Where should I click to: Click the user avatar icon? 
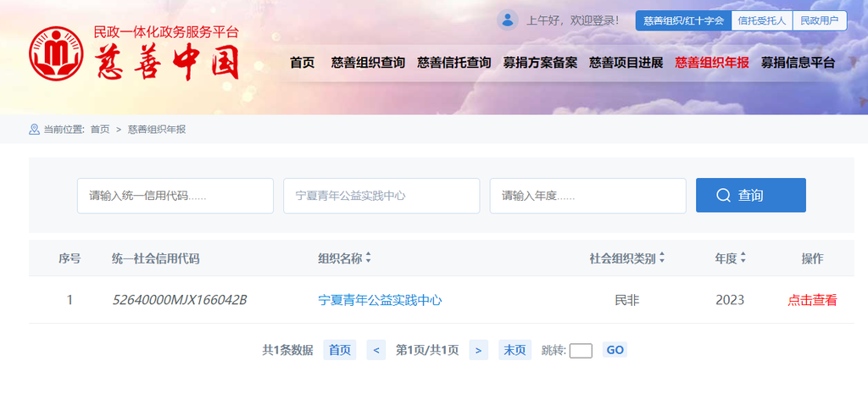click(507, 20)
